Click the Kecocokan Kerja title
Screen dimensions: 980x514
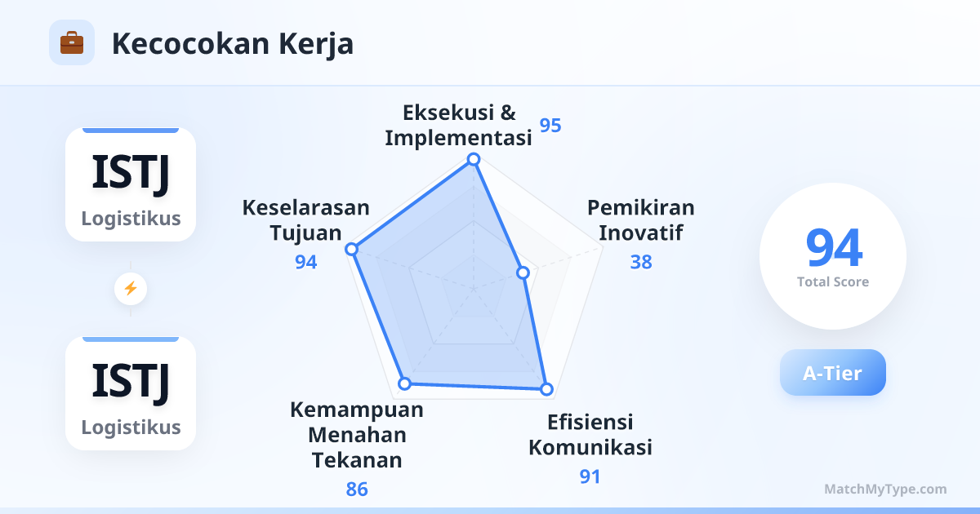pyautogui.click(x=233, y=43)
